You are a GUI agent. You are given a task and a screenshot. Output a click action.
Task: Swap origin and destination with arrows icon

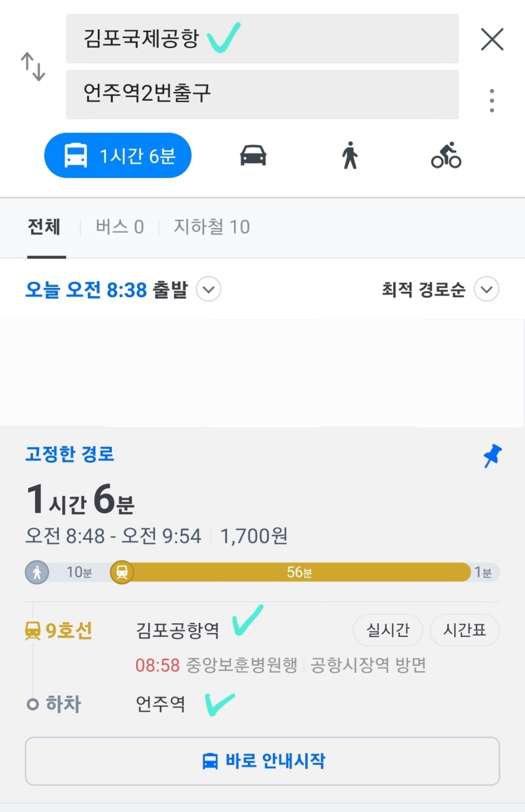[33, 66]
